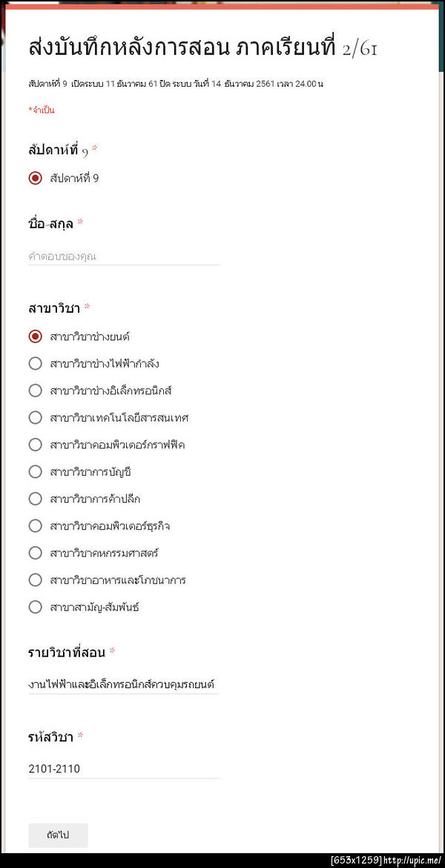
Task: Select สาขาวิชาช่างไฟฟ้ากำลัง option
Action: coord(35,363)
